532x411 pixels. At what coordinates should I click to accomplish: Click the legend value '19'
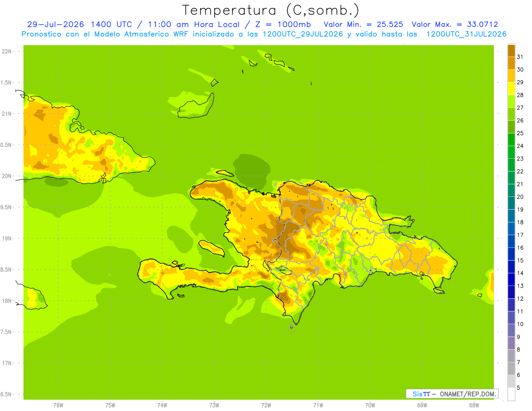(x=520, y=210)
